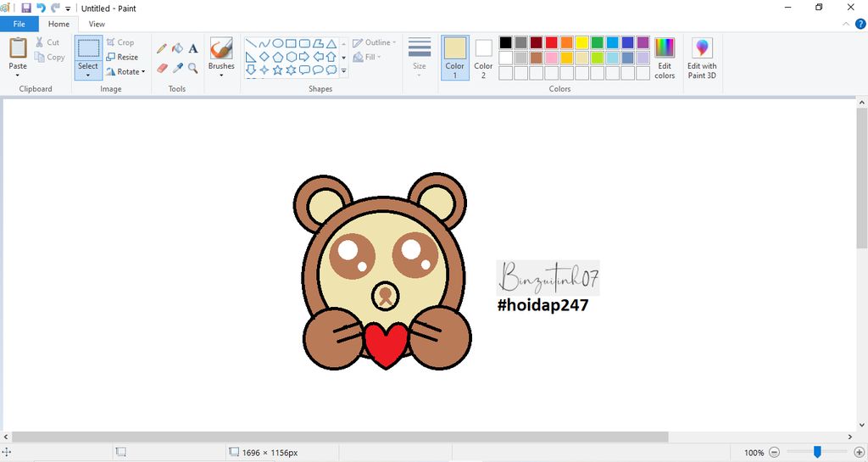The image size is (868, 462).
Task: Select the Text tool
Action: click(192, 48)
